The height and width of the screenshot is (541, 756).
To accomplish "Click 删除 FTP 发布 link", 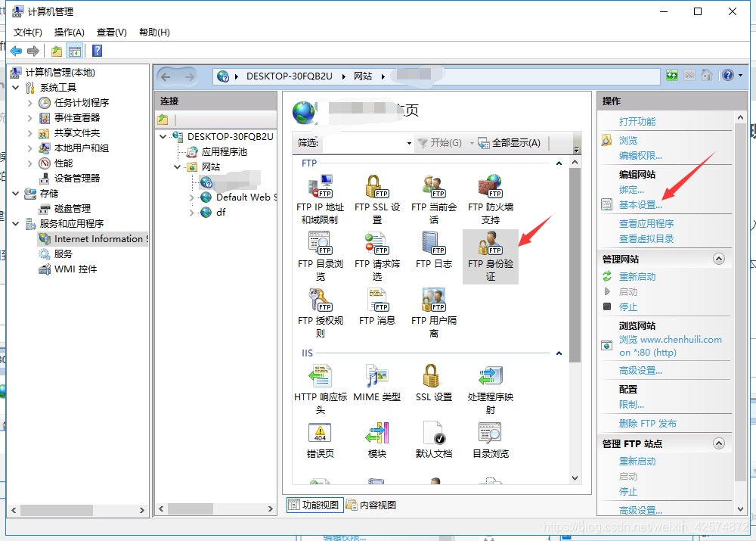I will [648, 423].
